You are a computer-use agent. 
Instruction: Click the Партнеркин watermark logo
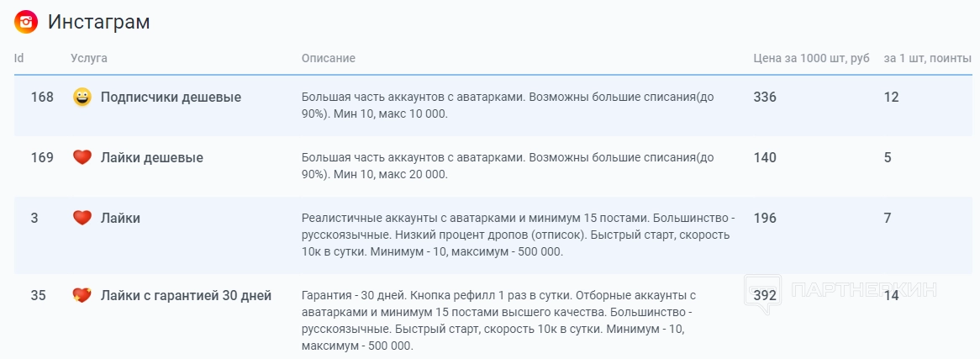(840, 293)
